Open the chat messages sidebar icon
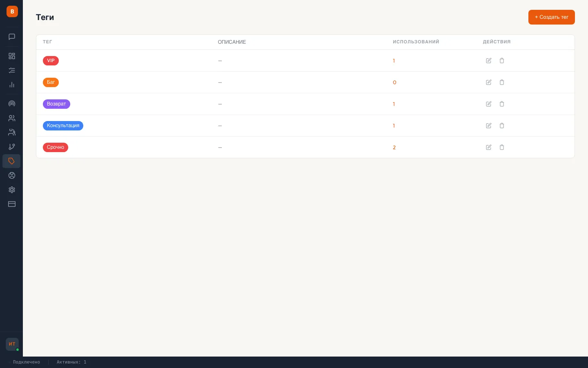The height and width of the screenshot is (368, 588). [12, 37]
